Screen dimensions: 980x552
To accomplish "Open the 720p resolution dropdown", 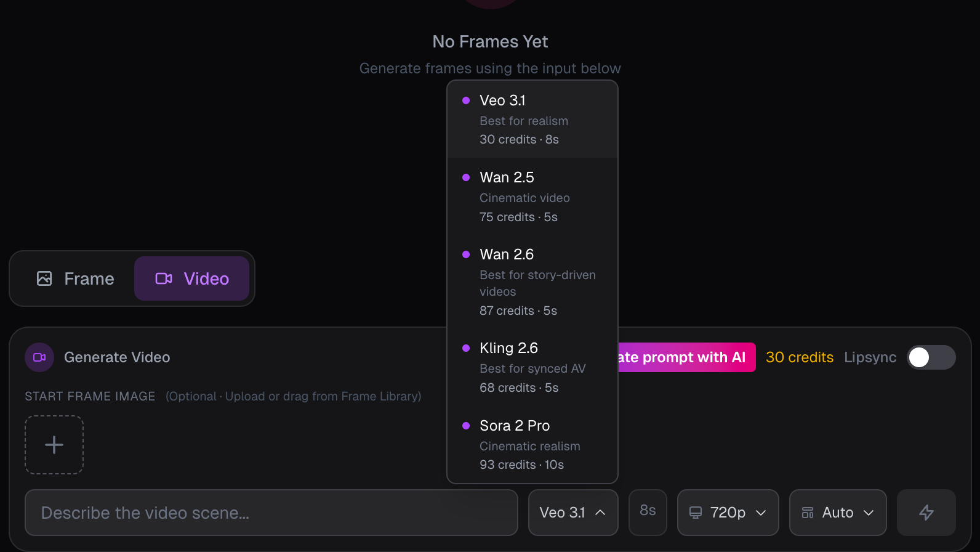I will (x=728, y=513).
